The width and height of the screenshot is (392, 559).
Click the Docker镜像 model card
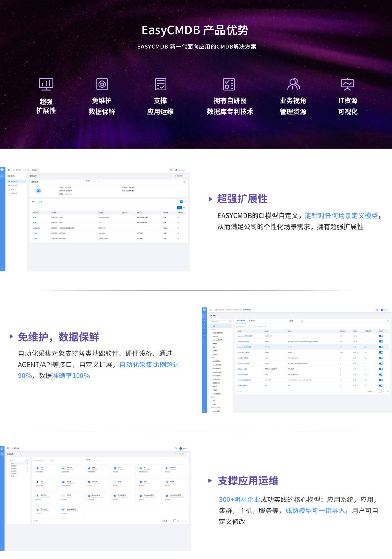(97, 497)
